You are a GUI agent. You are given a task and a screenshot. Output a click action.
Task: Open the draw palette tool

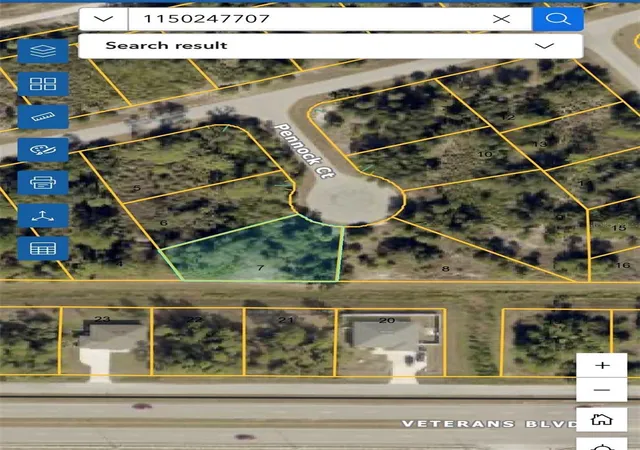pos(43,150)
